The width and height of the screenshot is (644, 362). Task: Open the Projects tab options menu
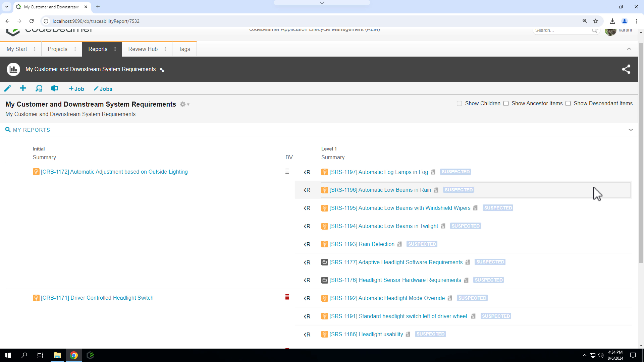click(x=75, y=49)
